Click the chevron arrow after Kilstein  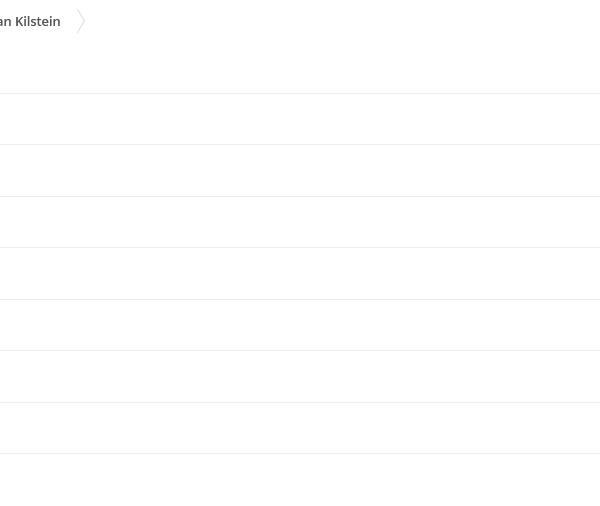pos(81,21)
